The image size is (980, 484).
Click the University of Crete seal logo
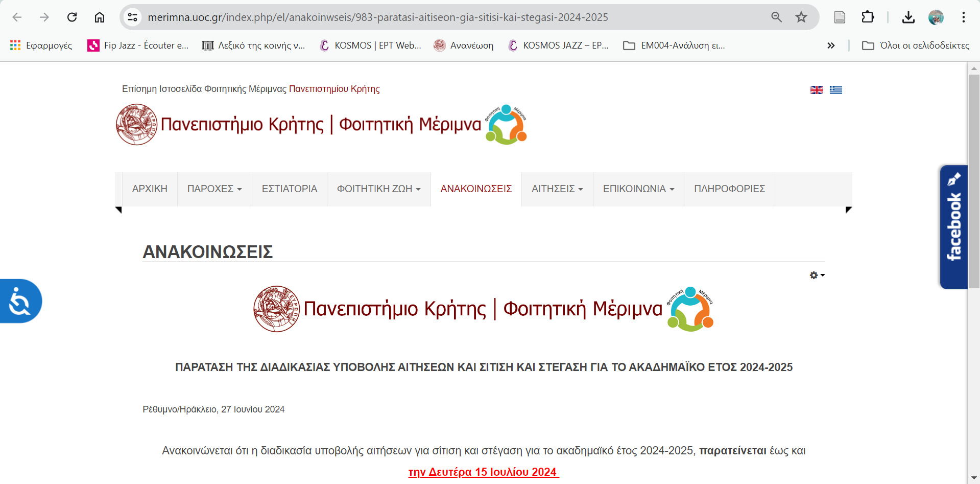point(136,124)
